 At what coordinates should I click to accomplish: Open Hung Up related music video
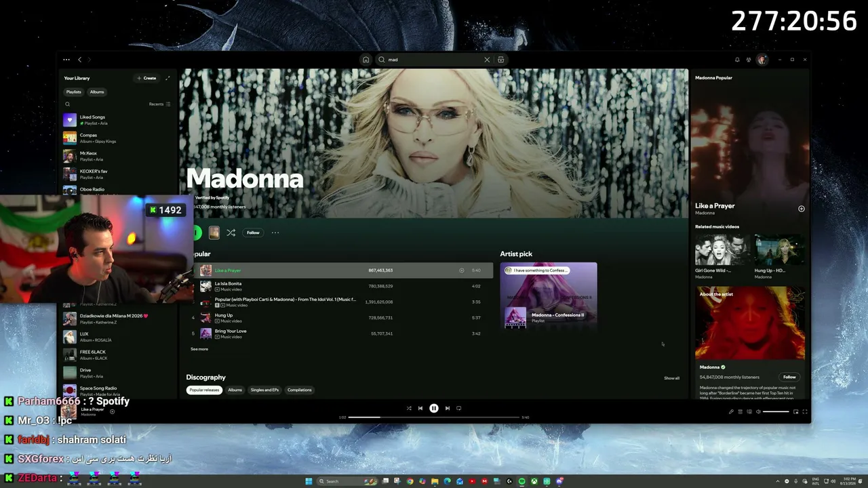[780, 257]
